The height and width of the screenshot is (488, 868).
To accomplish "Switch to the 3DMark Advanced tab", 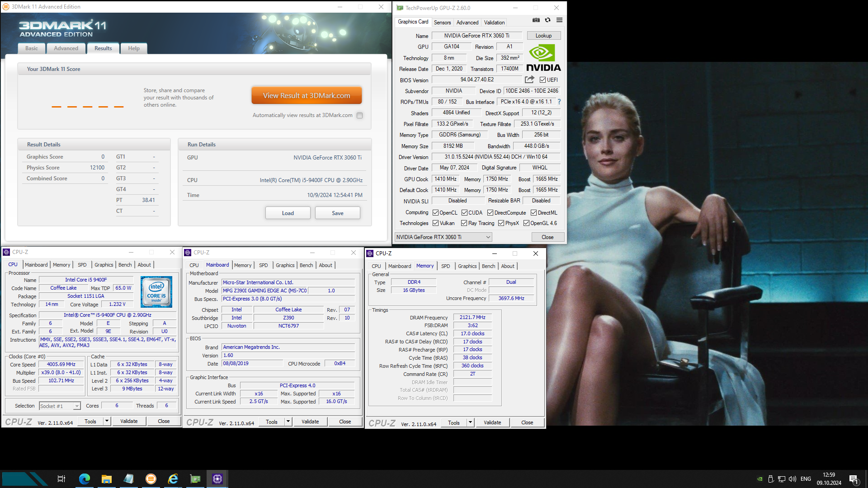I will point(66,48).
